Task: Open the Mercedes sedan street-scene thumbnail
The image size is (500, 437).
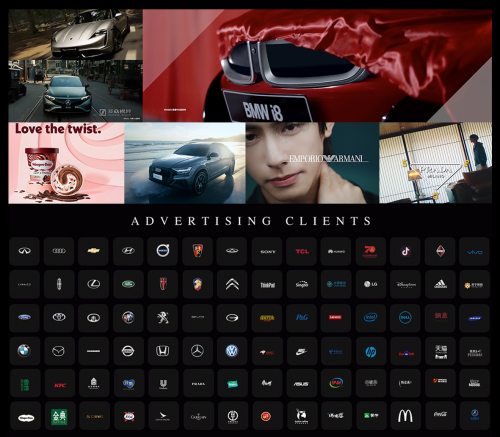Action: [x=75, y=91]
